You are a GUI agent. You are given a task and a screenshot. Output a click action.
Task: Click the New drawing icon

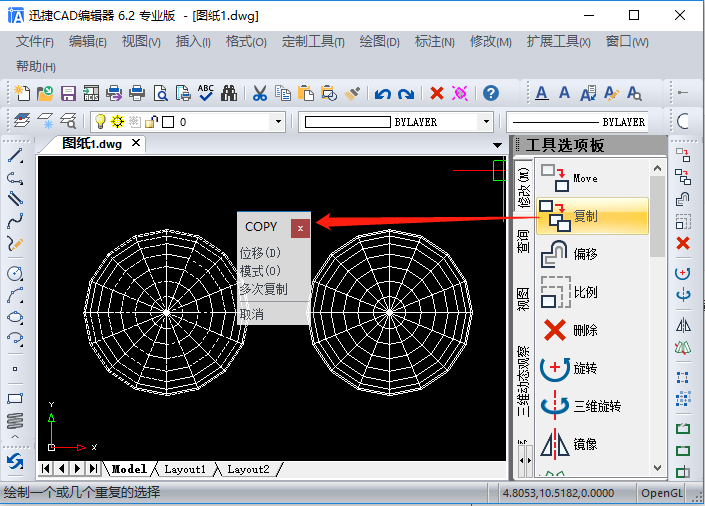point(22,93)
